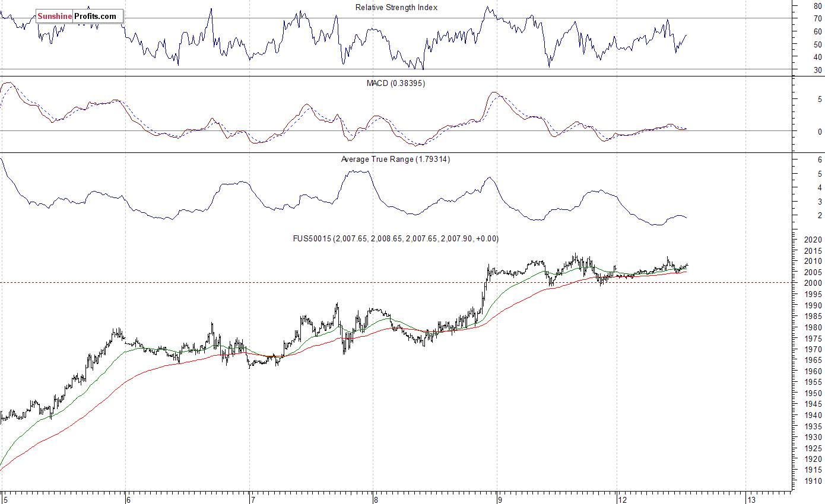Select date label 12 on the time axis
This screenshot has width=825, height=504.
(621, 499)
